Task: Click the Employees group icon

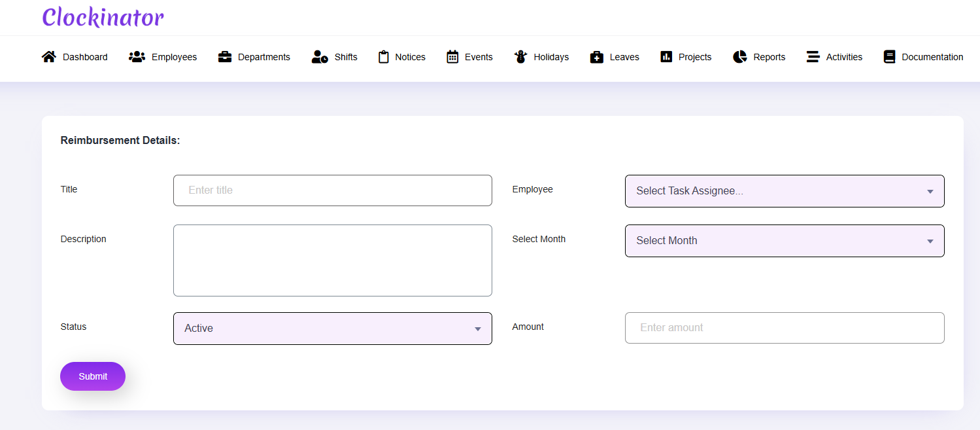Action: 137,57
